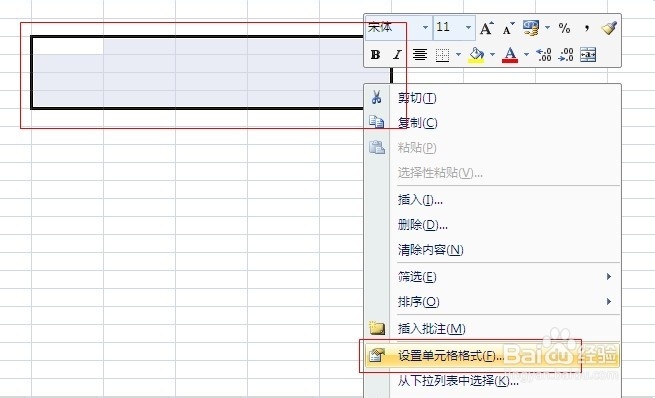Select 插入(I)... in context menu

pos(492,200)
